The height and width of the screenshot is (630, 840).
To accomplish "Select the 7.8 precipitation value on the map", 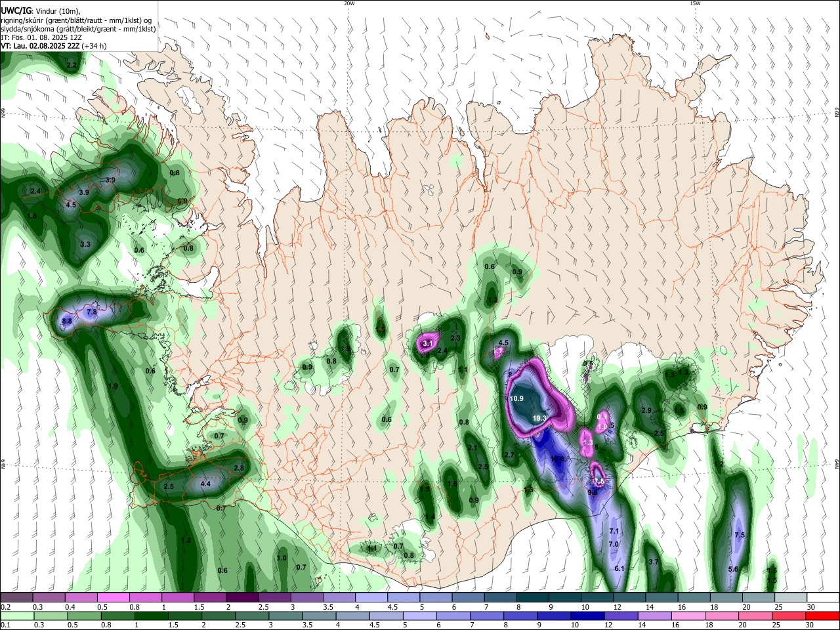I will (92, 312).
